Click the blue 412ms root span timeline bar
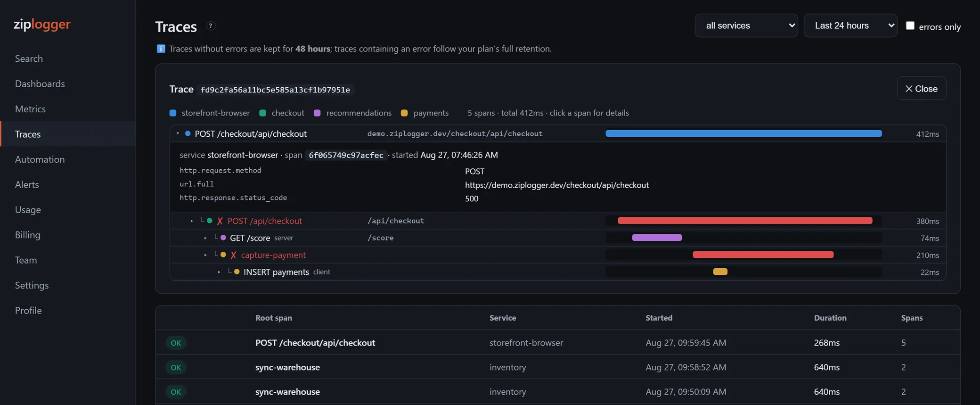980x405 pixels. [x=743, y=133]
